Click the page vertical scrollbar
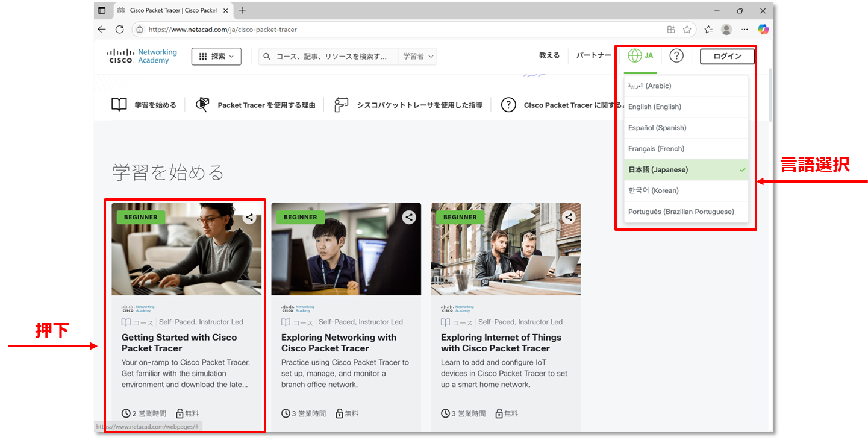Screen dimensions: 868x440 click(x=770, y=95)
